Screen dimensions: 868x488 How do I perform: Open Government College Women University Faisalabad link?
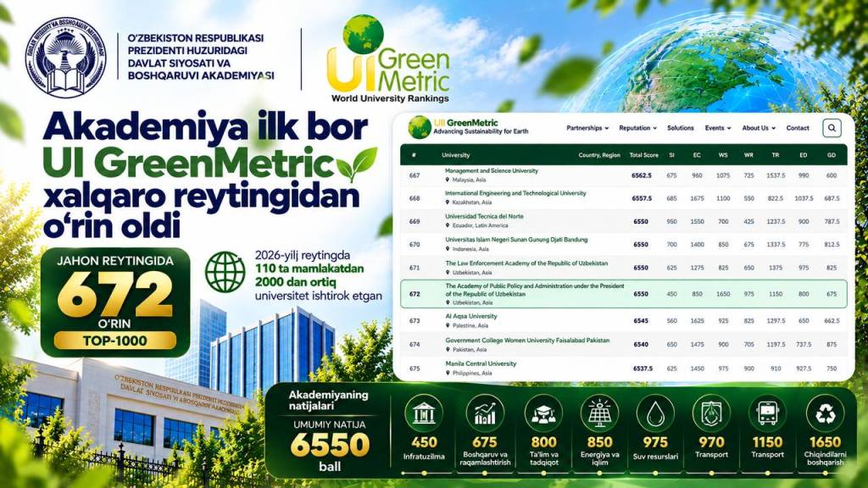pos(527,341)
